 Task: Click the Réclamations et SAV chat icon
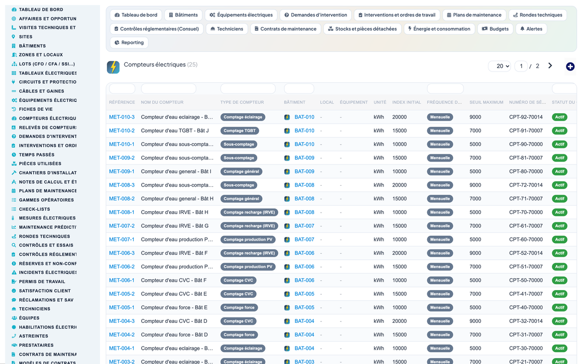pyautogui.click(x=14, y=300)
